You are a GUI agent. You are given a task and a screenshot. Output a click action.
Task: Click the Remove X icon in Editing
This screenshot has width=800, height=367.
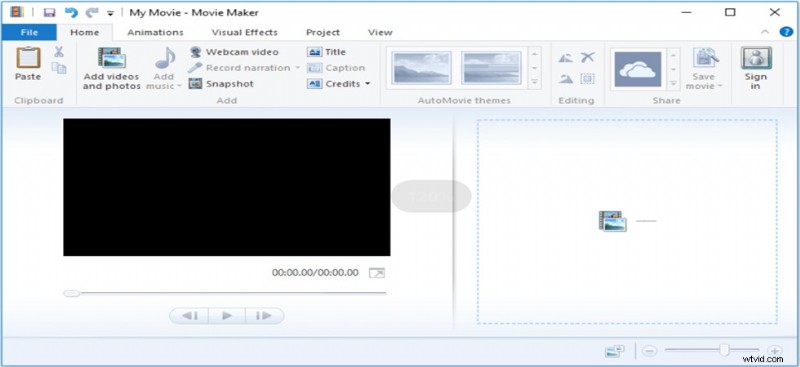click(x=588, y=57)
